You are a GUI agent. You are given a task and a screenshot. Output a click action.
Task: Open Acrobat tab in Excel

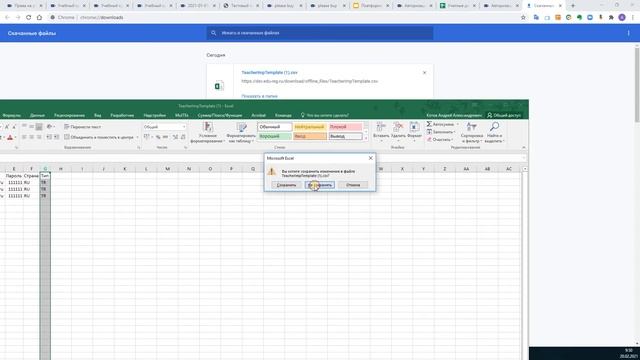[x=258, y=116]
